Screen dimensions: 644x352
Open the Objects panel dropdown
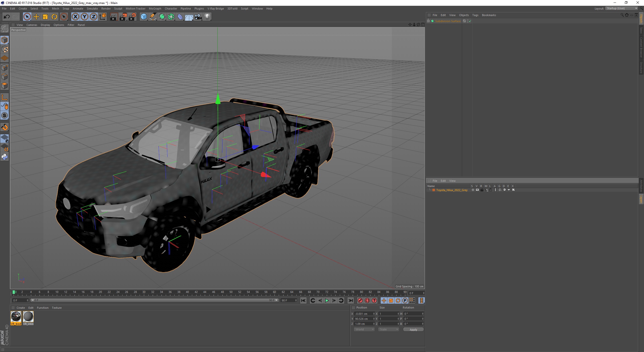(464, 15)
